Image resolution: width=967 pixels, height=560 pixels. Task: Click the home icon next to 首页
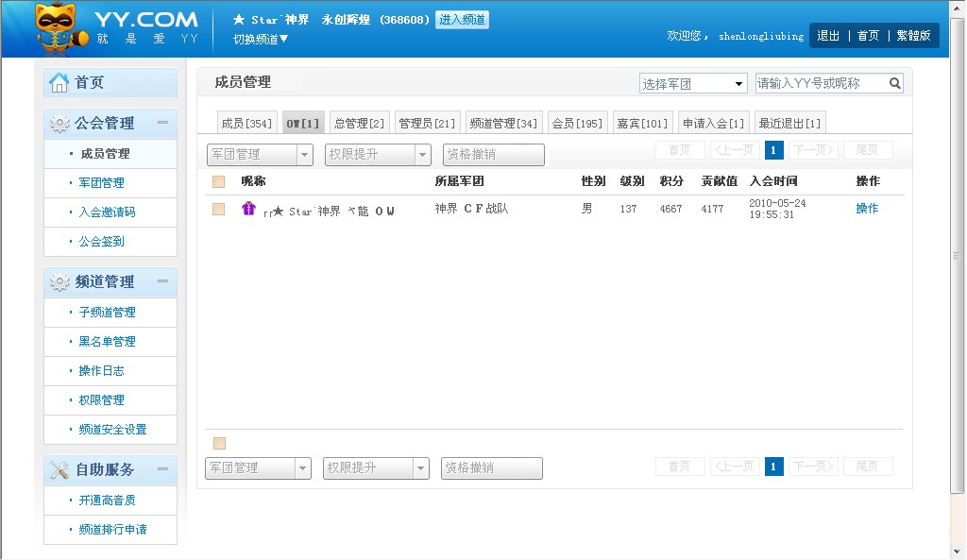[59, 83]
